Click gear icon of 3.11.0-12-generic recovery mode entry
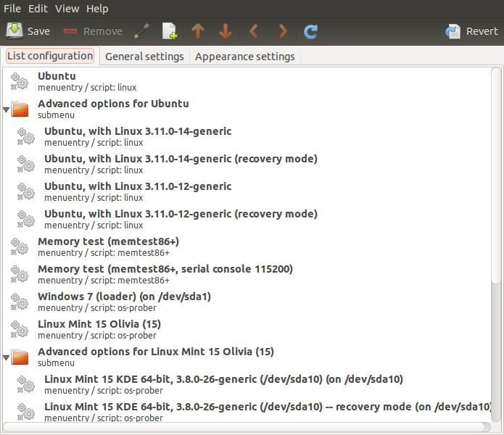The width and height of the screenshot is (504, 435). 25,219
